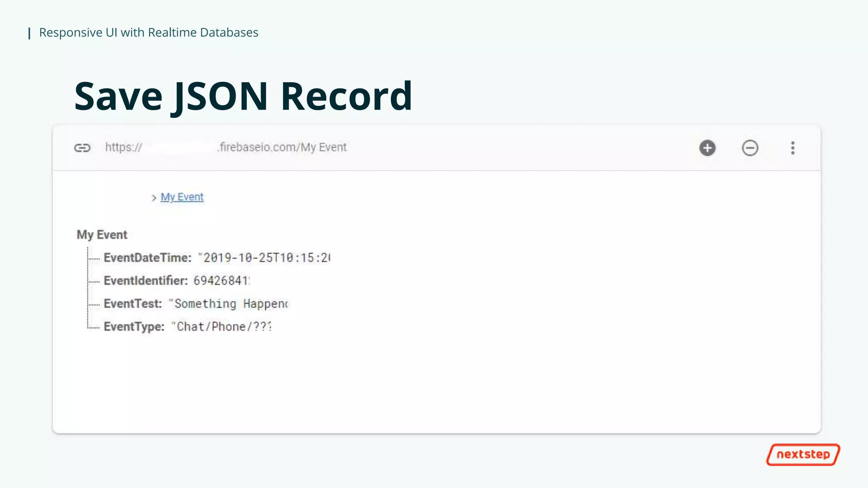Click the nextstep logo

pyautogui.click(x=803, y=455)
